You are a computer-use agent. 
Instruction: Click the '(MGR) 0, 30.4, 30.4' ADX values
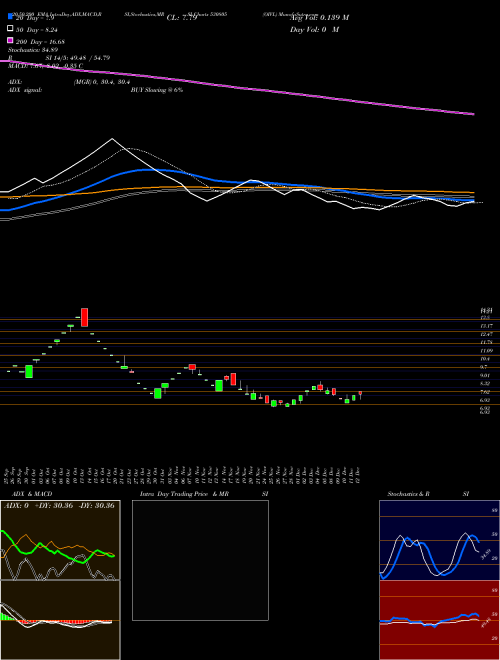tap(101, 82)
